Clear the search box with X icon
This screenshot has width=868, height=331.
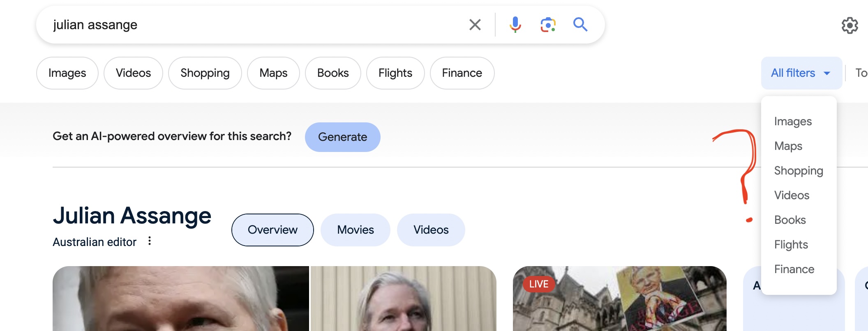475,25
